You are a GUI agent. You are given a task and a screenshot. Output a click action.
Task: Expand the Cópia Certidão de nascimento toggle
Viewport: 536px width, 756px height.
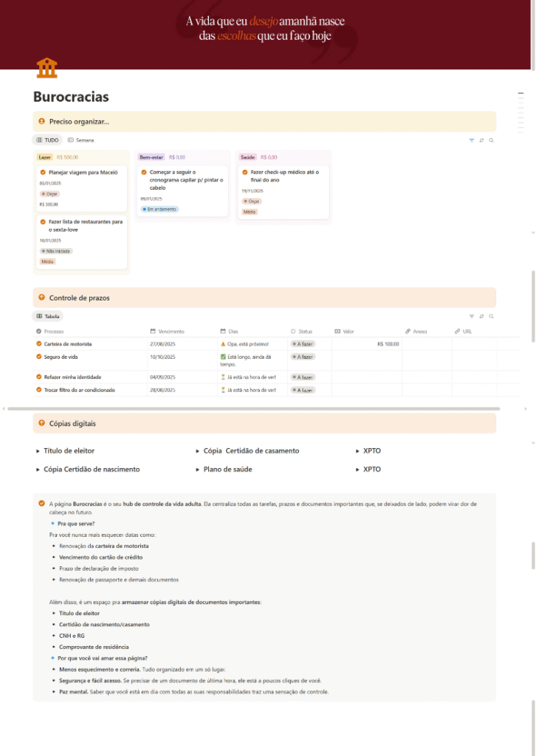click(38, 470)
